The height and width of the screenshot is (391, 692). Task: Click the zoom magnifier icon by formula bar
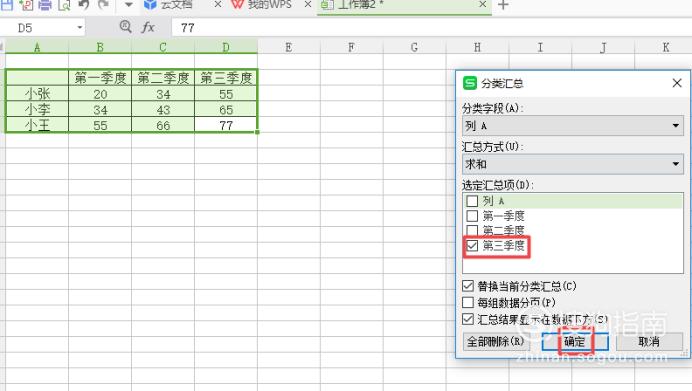click(x=125, y=27)
